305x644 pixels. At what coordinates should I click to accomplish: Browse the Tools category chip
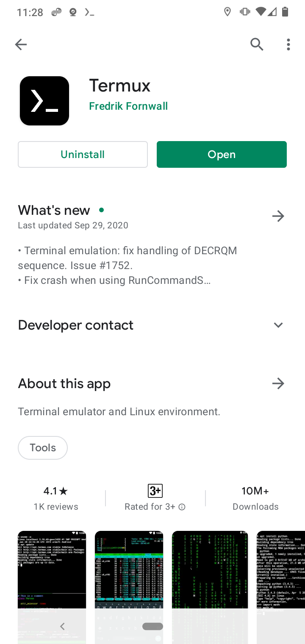click(42, 447)
